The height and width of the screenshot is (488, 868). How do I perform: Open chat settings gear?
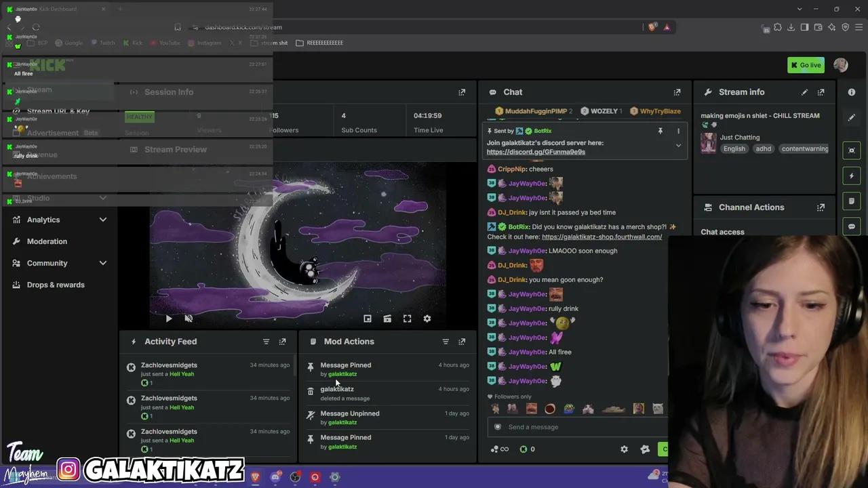(x=624, y=449)
